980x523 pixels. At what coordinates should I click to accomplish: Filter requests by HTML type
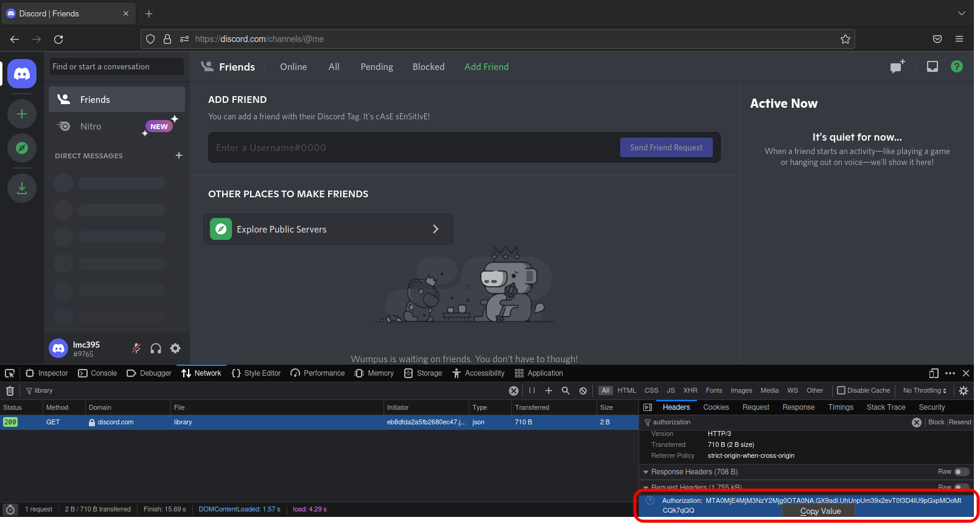[627, 391]
